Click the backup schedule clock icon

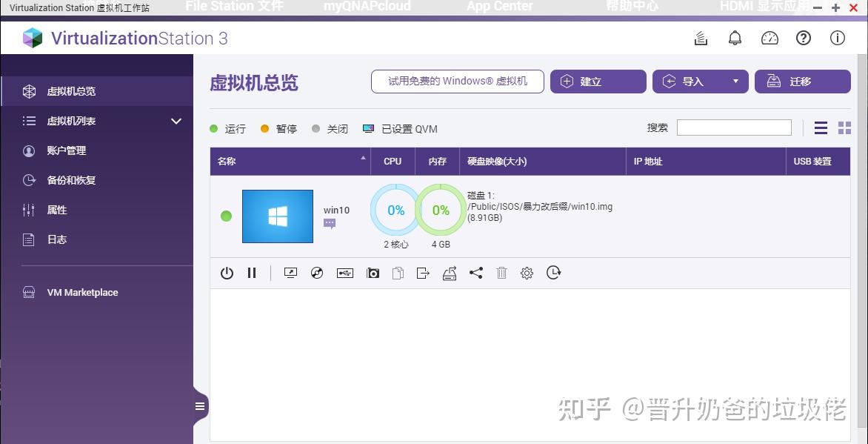click(553, 272)
